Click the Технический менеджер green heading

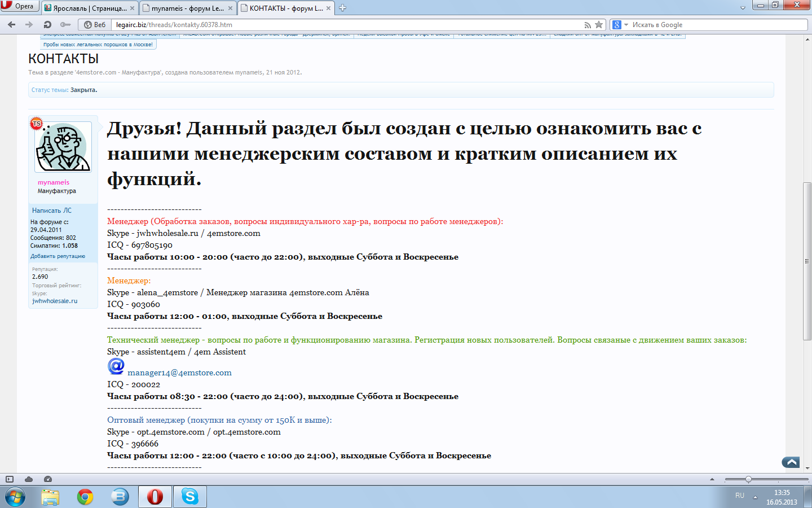click(427, 340)
